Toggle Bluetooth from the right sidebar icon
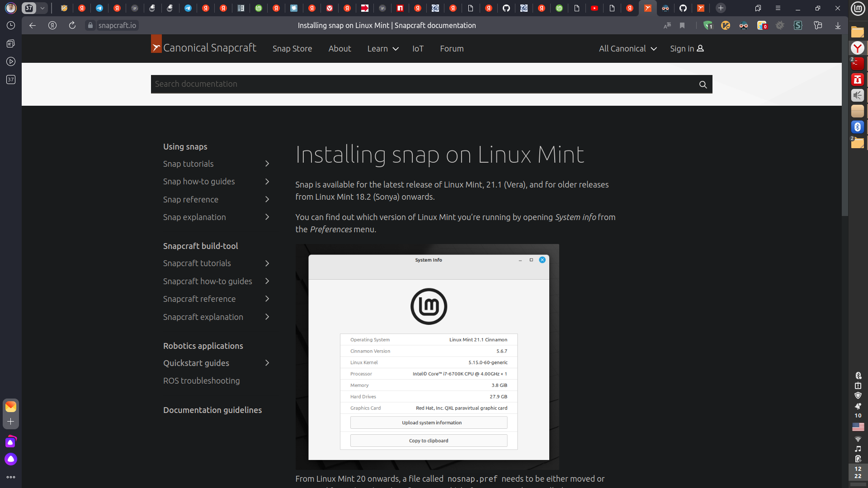The image size is (868, 488). pos(858,127)
